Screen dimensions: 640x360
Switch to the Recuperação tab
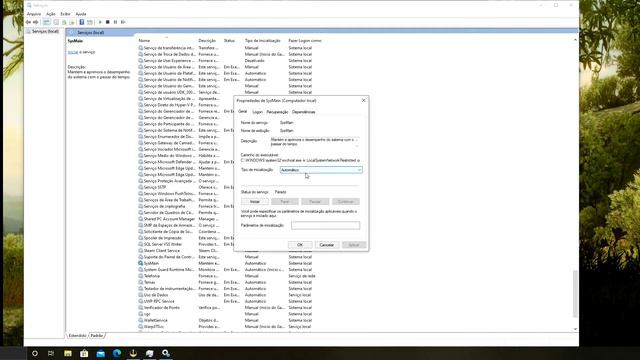click(x=277, y=112)
